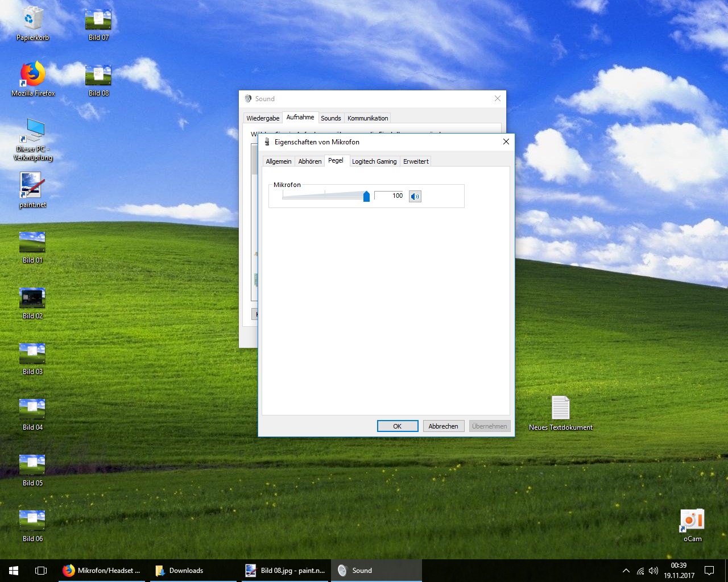Select the oCam desktop shortcut

pos(692,525)
